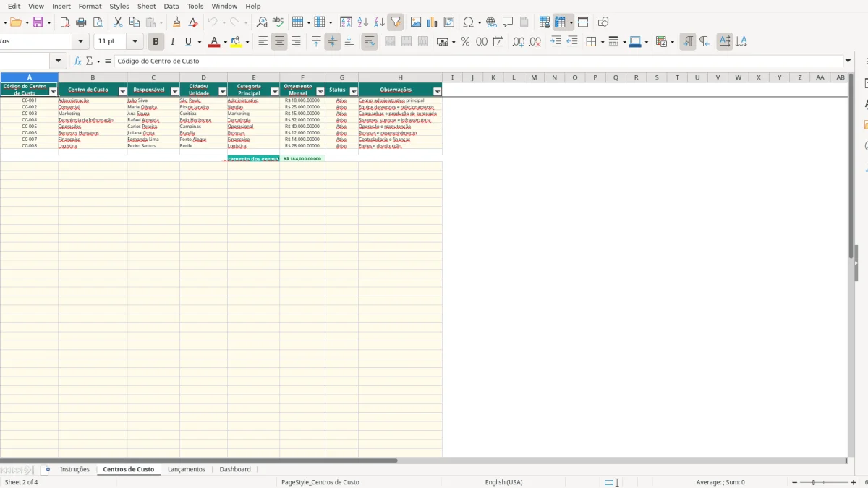
Task: Run the spelling check
Action: (278, 22)
